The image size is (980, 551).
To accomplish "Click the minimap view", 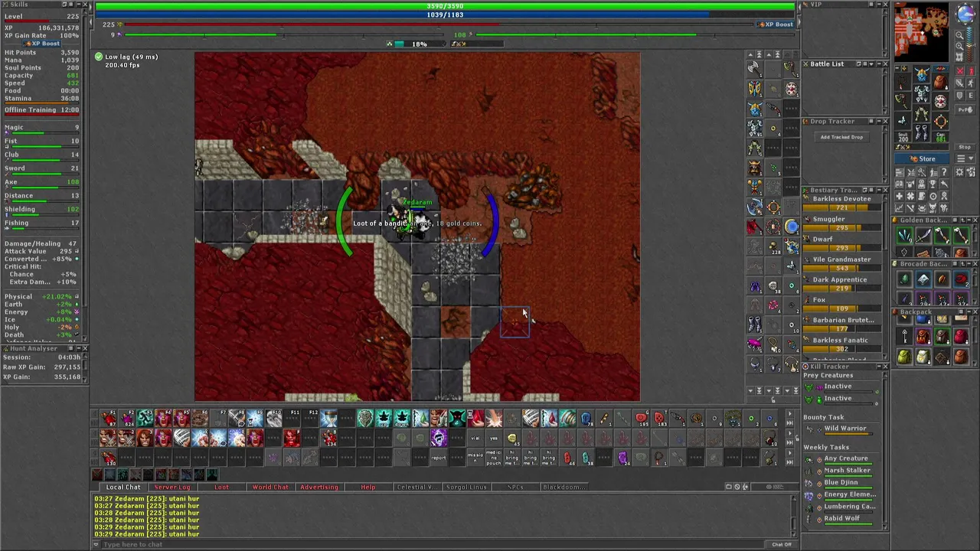I will click(x=922, y=32).
